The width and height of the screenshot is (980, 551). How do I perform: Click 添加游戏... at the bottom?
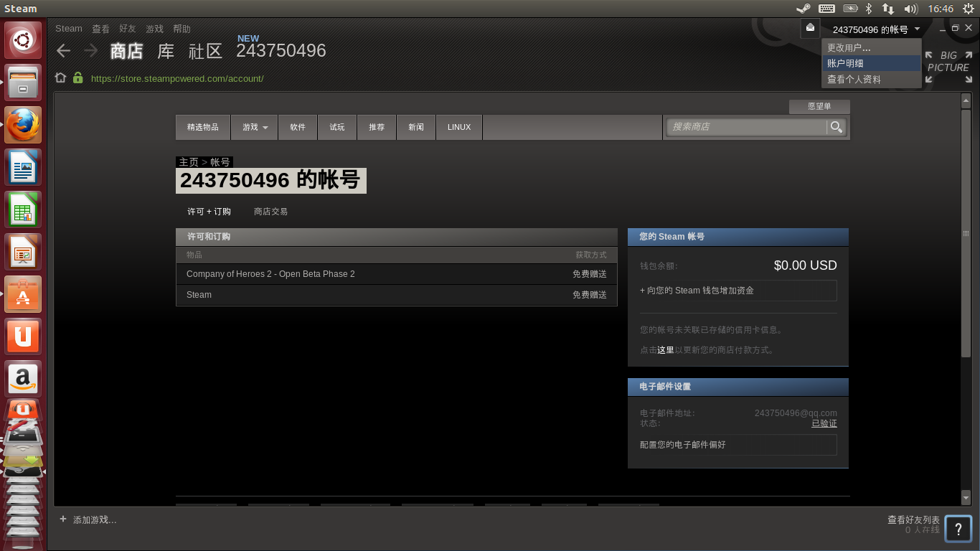(x=95, y=519)
